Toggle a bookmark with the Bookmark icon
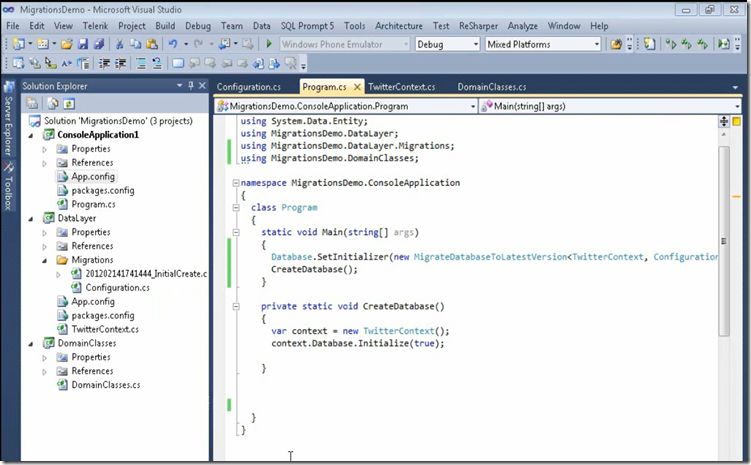Screen dimensions: 751x465 pyautogui.click(x=178, y=63)
